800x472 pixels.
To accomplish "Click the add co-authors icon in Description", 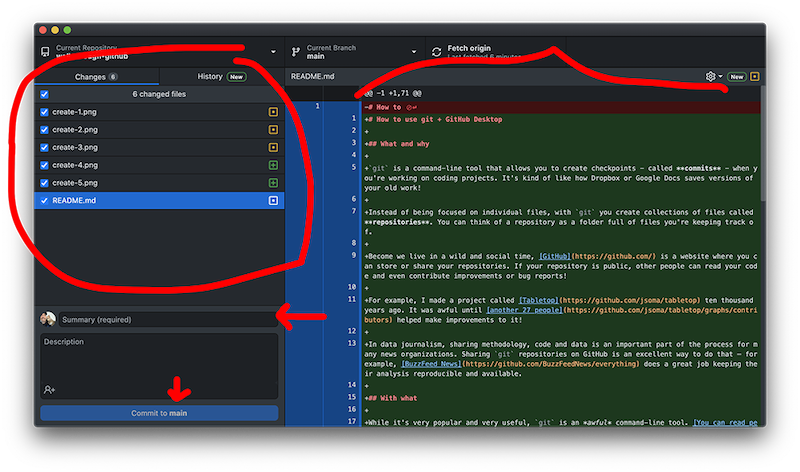I will pos(49,390).
